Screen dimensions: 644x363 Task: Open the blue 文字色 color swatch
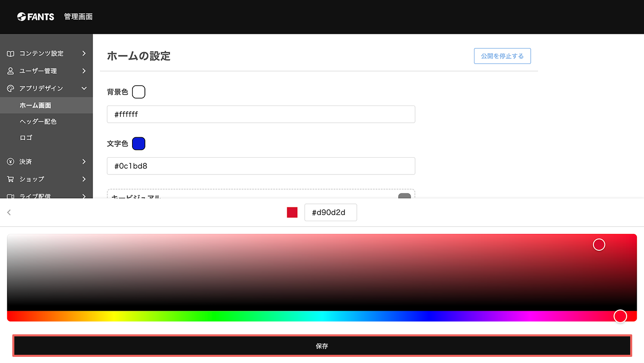tap(139, 144)
